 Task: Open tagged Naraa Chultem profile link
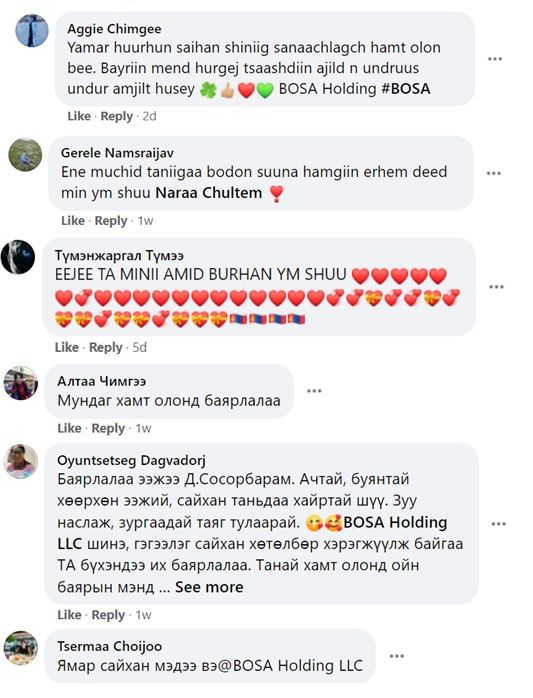(208, 193)
